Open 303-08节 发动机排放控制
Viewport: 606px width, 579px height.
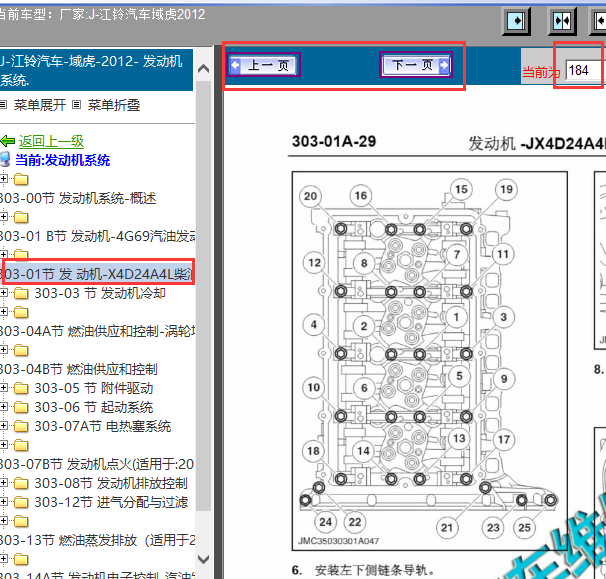click(x=111, y=483)
